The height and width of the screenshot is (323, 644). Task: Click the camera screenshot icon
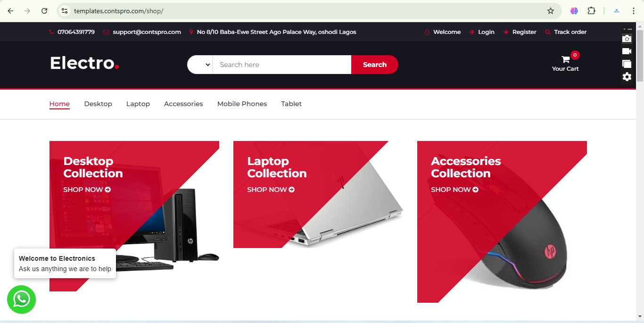pos(627,39)
